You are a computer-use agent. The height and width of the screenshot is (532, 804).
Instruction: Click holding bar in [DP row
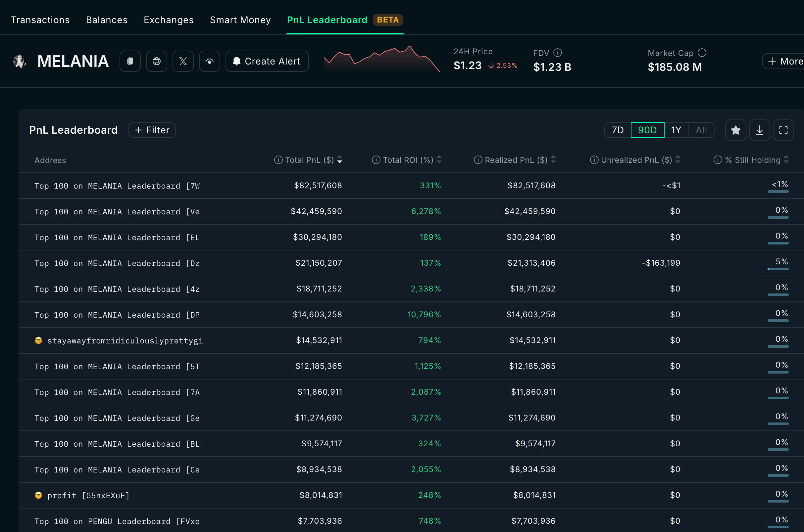(778, 321)
